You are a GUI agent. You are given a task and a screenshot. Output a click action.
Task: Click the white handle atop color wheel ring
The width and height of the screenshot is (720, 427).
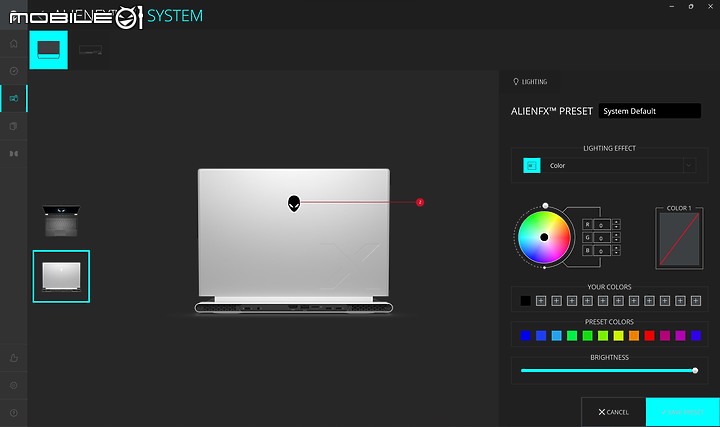[x=545, y=205]
